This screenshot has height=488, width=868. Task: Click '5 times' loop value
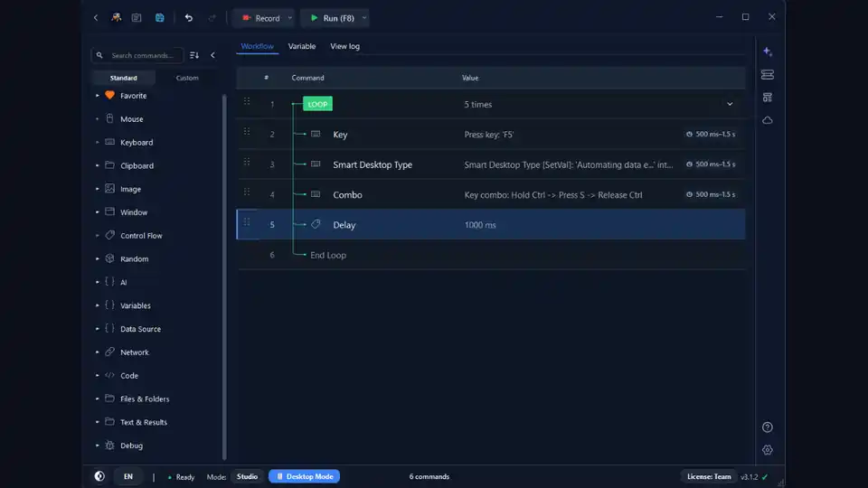(477, 104)
